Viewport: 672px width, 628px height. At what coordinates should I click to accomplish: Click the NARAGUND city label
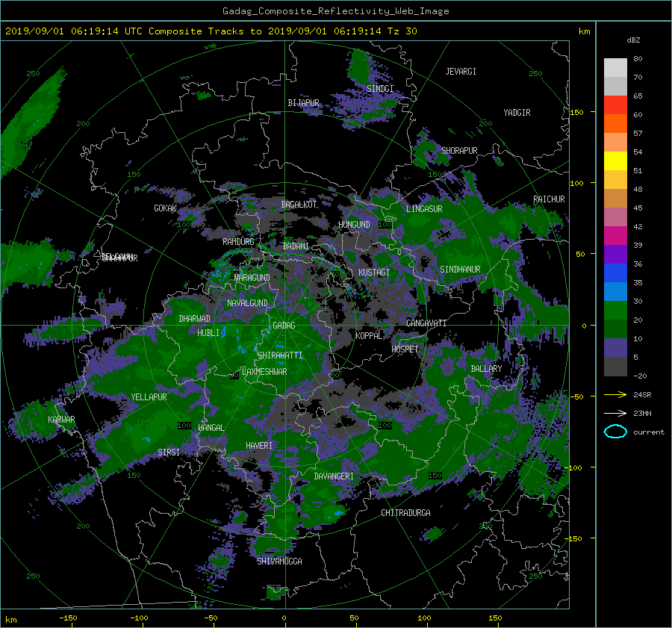(252, 278)
